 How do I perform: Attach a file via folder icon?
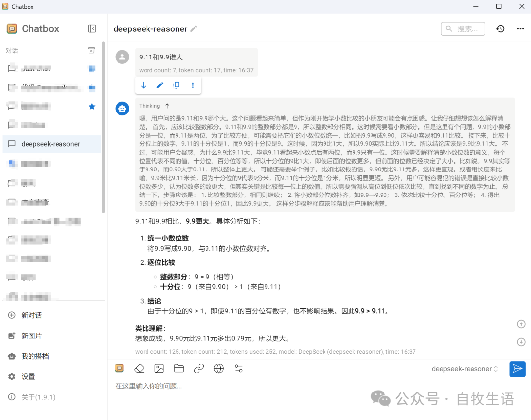pyautogui.click(x=179, y=368)
